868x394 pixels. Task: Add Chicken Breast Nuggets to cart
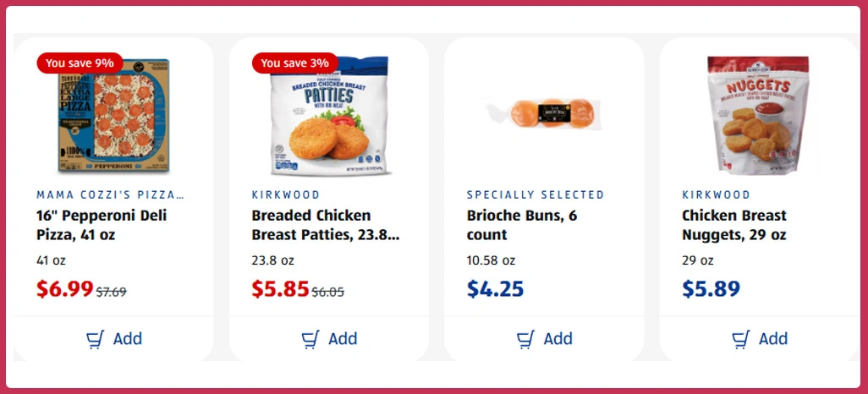pos(759,339)
